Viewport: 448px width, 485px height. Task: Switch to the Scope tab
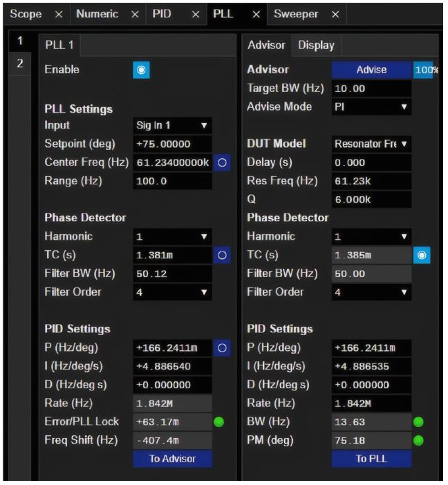26,14
